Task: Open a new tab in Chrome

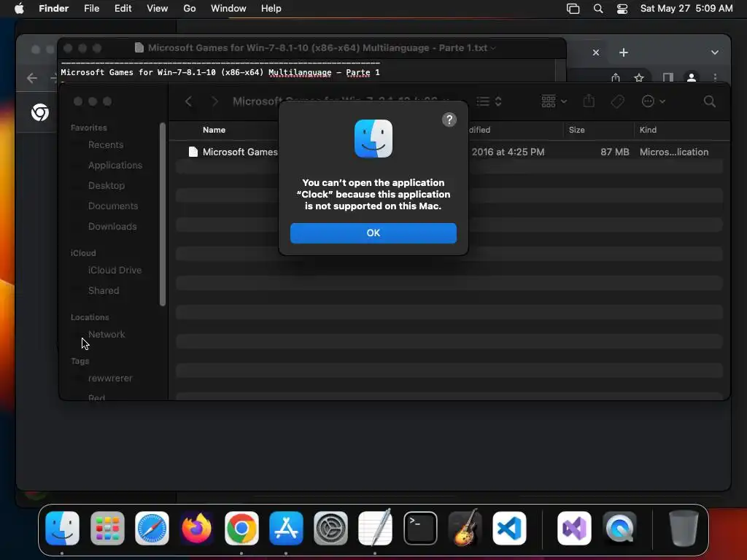Action: 623,52
